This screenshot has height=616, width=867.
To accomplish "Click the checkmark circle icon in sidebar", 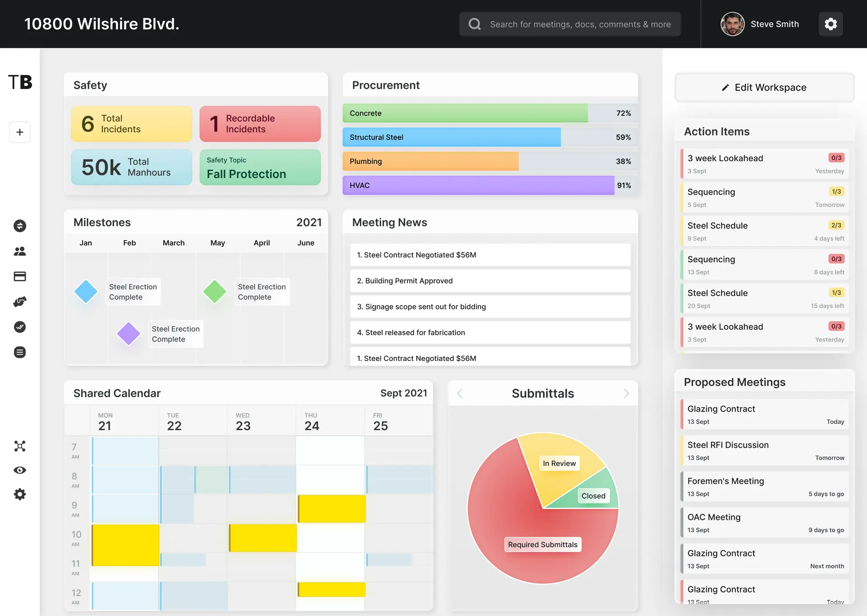I will coord(20,327).
